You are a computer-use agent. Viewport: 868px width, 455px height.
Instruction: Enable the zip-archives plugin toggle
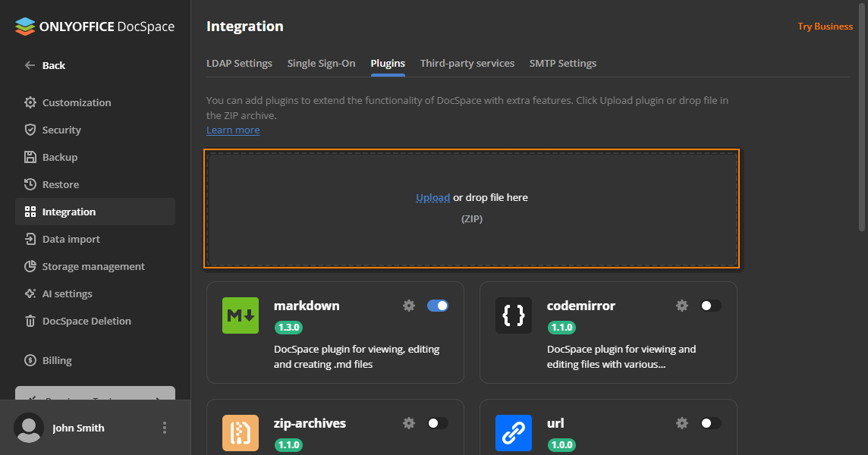pos(437,423)
